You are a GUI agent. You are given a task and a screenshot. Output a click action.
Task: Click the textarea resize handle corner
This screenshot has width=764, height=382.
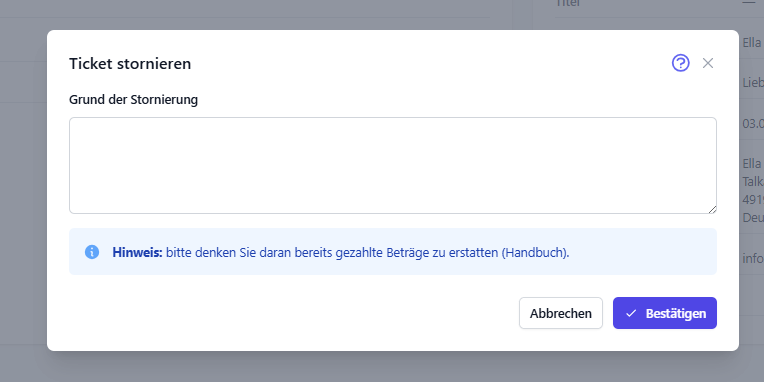712,209
